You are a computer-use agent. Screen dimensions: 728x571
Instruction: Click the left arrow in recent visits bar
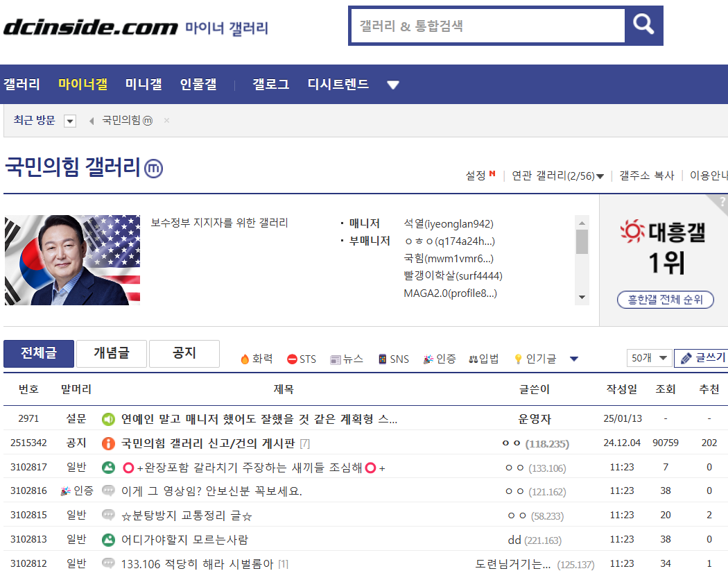point(92,121)
